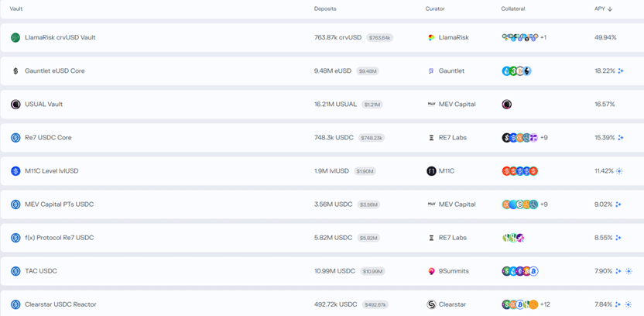This screenshot has height=316, width=644.
Task: Click the M11C curator logo
Action: click(x=431, y=171)
